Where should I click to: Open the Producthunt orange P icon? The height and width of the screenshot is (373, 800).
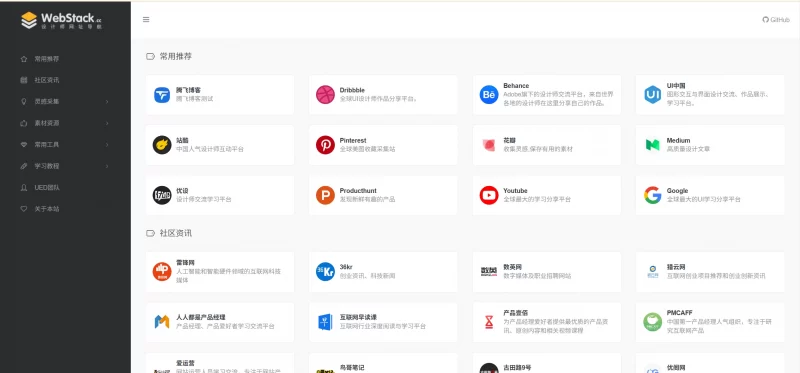(325, 195)
